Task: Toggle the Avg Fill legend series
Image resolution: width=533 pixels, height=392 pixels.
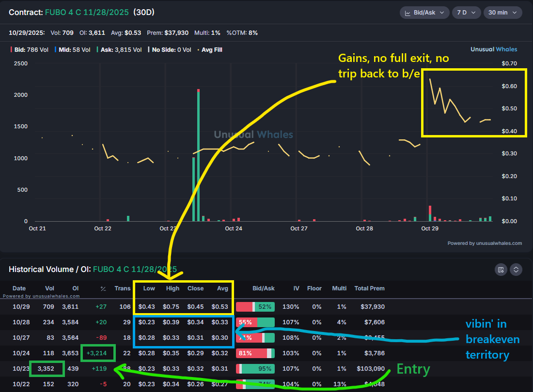Action: pyautogui.click(x=210, y=49)
